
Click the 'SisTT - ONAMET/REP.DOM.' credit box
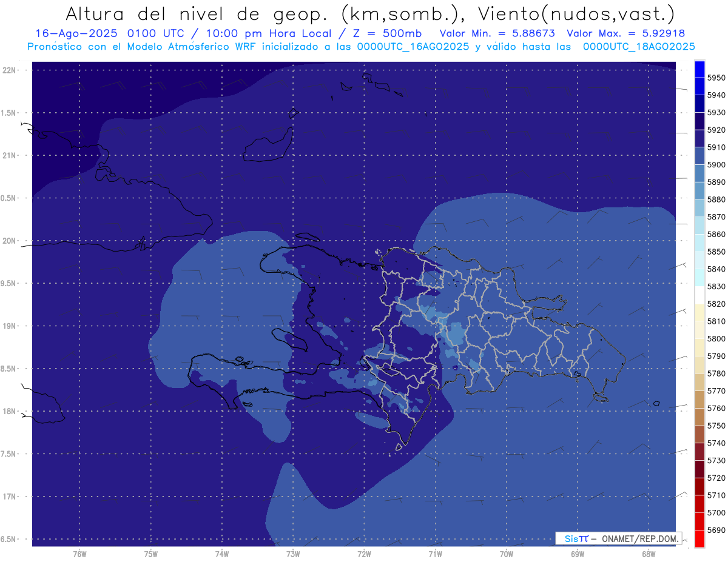click(x=618, y=538)
